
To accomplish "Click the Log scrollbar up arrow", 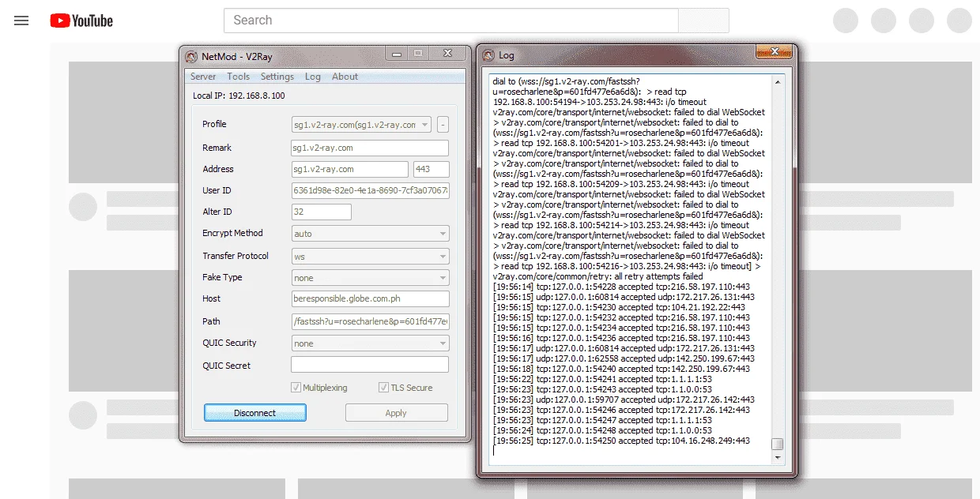I will [778, 81].
